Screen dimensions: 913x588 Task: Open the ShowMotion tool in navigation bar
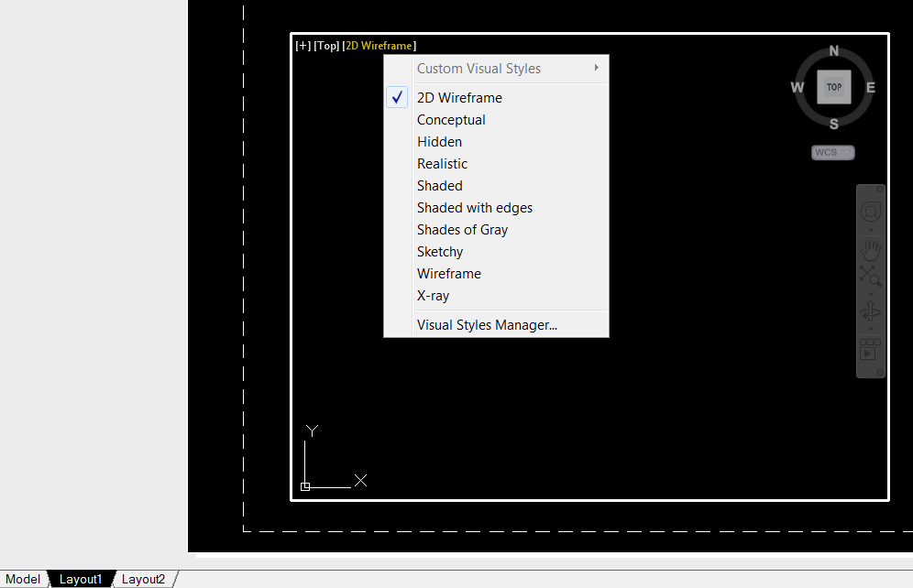click(x=871, y=350)
